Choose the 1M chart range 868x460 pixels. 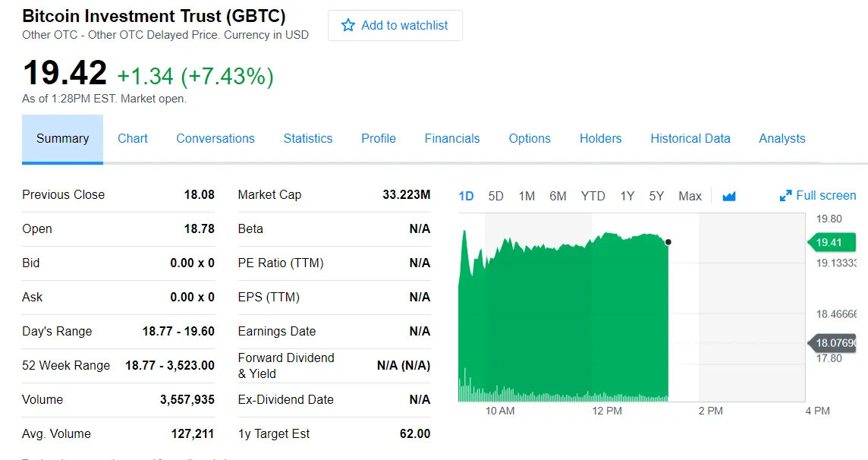coord(527,196)
